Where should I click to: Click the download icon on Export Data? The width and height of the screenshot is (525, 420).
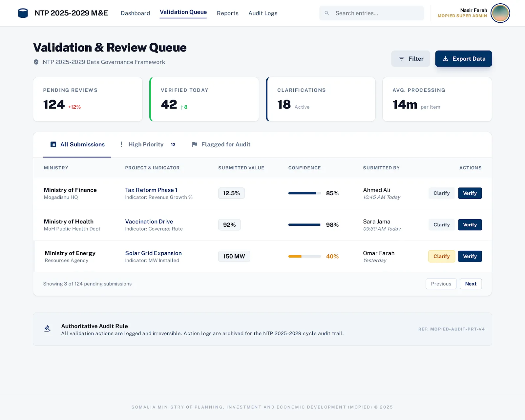(446, 59)
